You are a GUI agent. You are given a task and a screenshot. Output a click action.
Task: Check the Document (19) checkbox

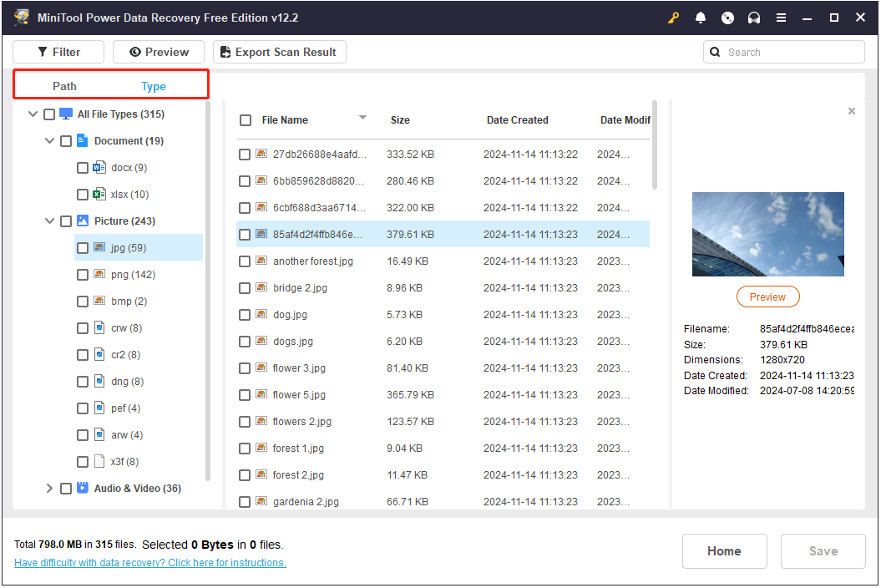(66, 141)
